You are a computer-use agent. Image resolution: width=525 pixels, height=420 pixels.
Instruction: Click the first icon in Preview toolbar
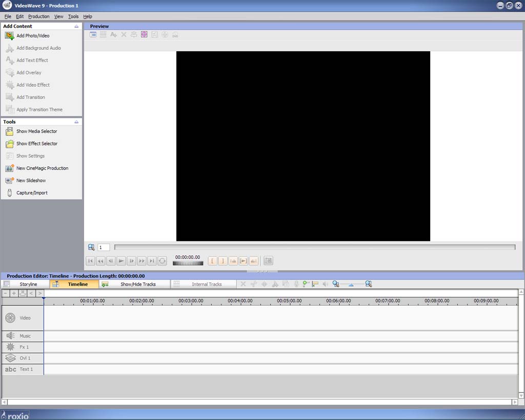click(x=93, y=34)
